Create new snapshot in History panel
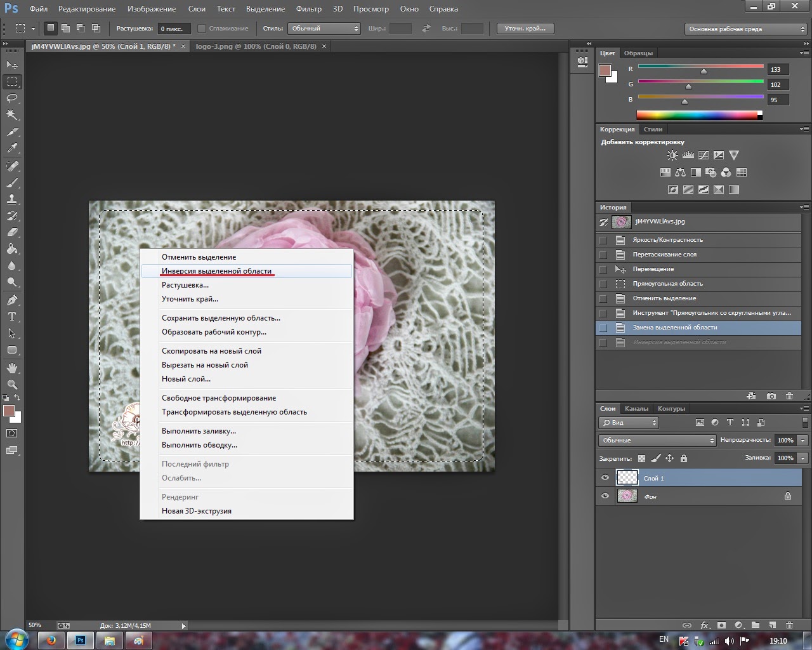This screenshot has height=650, width=812. click(x=771, y=396)
